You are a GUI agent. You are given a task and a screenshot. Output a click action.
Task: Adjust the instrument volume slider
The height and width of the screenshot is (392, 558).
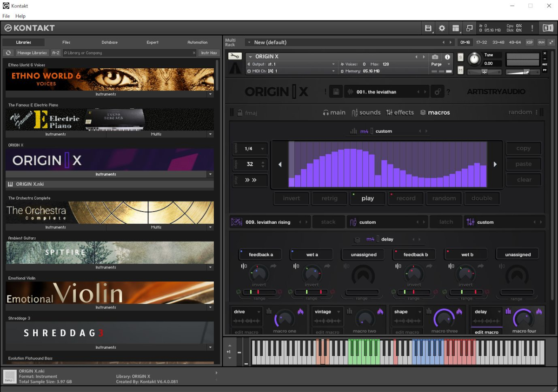tap(523, 72)
